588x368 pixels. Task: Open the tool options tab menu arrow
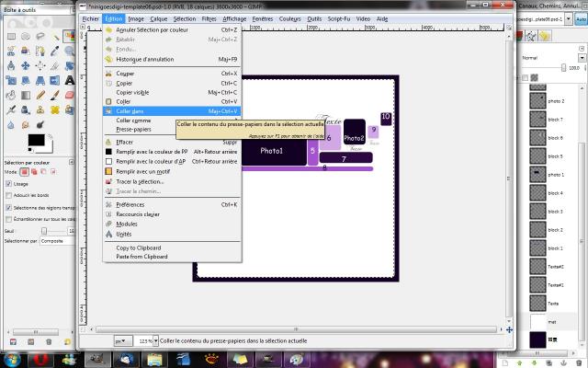[72, 162]
